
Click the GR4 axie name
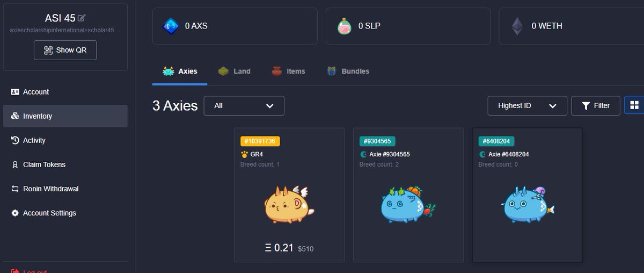pos(257,154)
